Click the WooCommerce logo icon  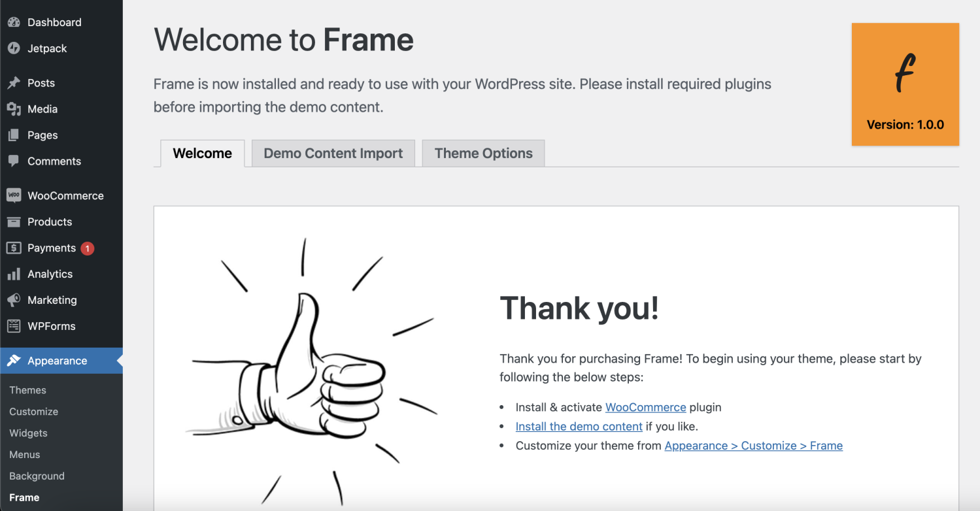14,195
